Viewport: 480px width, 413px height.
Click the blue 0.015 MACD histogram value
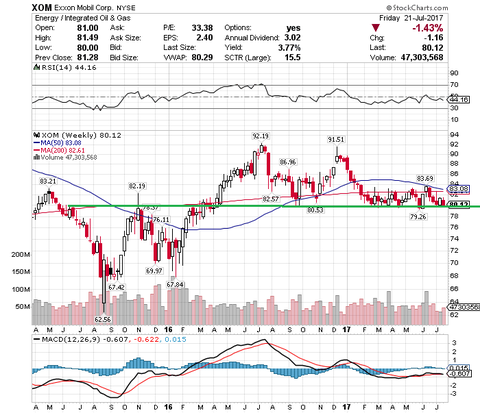tap(175, 340)
